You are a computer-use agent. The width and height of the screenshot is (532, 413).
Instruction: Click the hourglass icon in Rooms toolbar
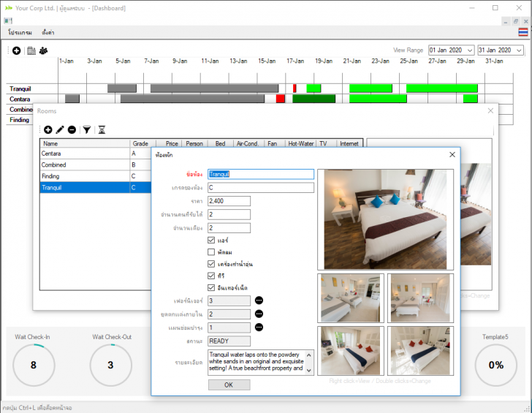point(102,129)
